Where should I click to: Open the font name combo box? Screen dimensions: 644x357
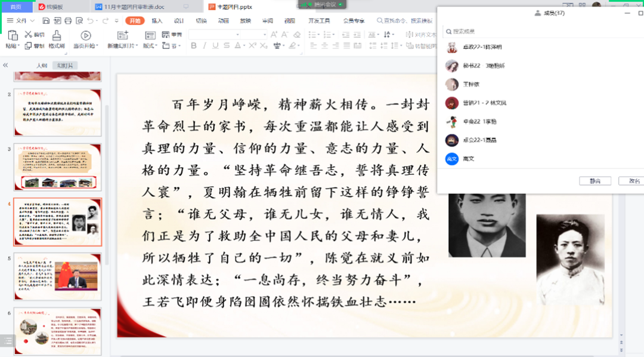click(215, 35)
